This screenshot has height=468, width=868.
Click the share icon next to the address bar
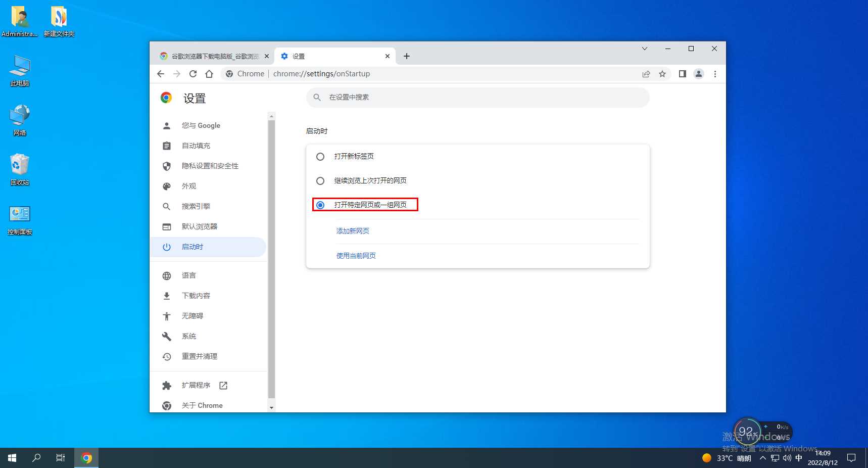click(646, 74)
